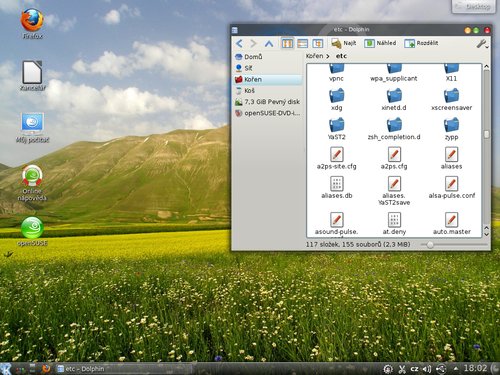Select the aliases file

[x=451, y=158]
